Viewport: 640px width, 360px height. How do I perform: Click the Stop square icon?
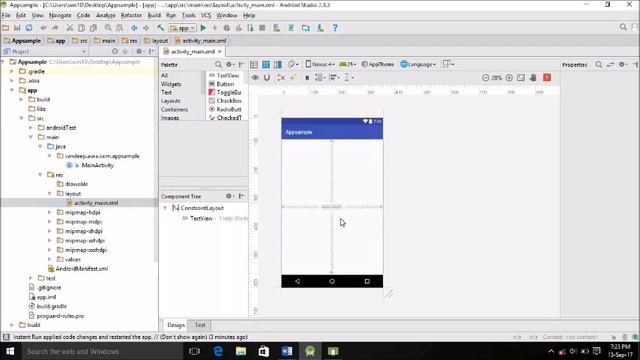click(262, 28)
